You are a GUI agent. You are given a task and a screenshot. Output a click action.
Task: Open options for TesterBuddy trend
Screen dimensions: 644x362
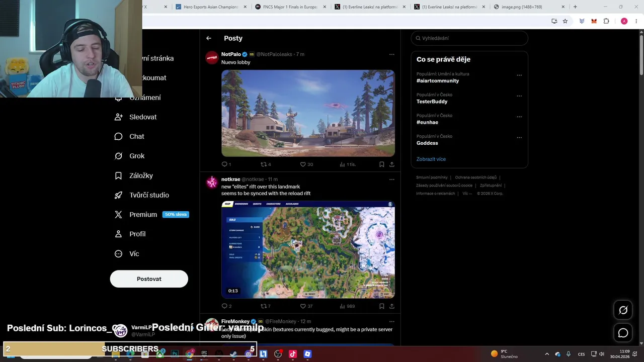point(519,96)
